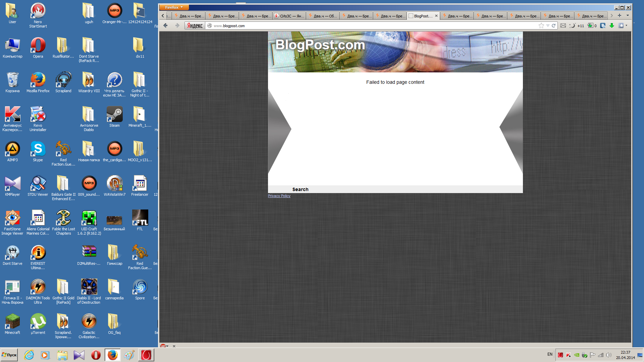Viewport: 644px width, 362px height.
Task: Select the FastStone Image Viewer shortcut
Action: click(12, 222)
